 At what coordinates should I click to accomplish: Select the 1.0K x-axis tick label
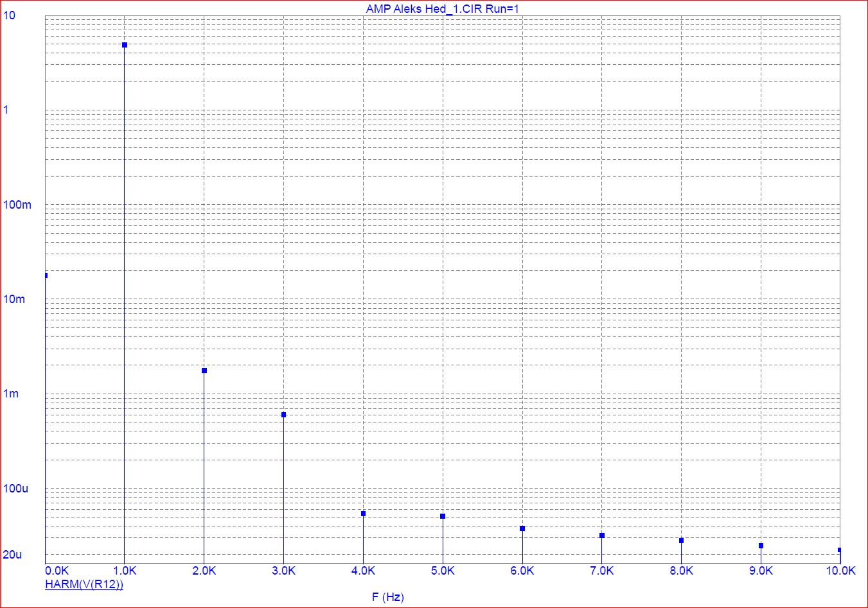pos(125,571)
